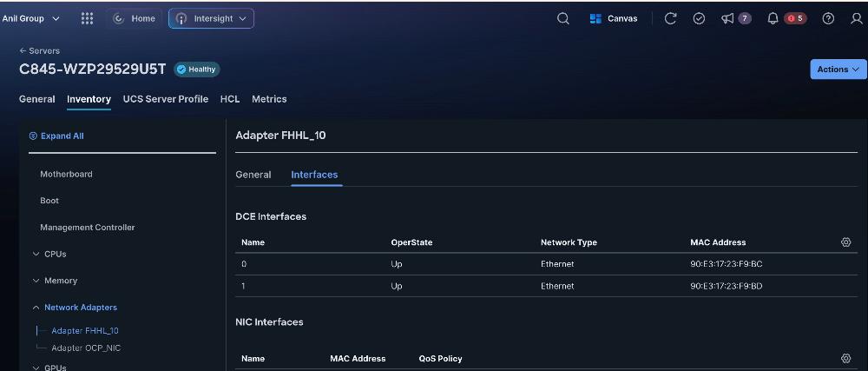Open Canvas from the top bar
The height and width of the screenshot is (371, 868).
(614, 19)
